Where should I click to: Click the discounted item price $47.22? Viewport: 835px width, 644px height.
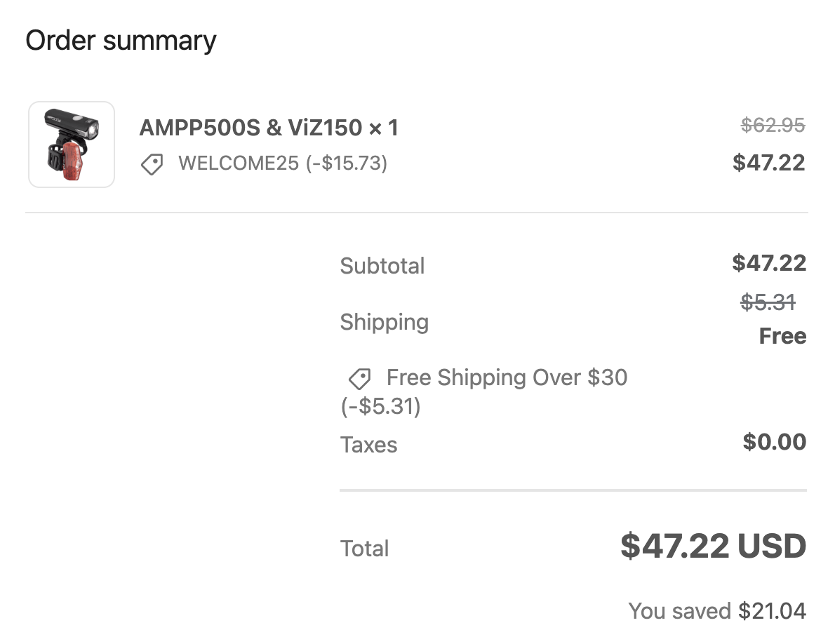[769, 162]
